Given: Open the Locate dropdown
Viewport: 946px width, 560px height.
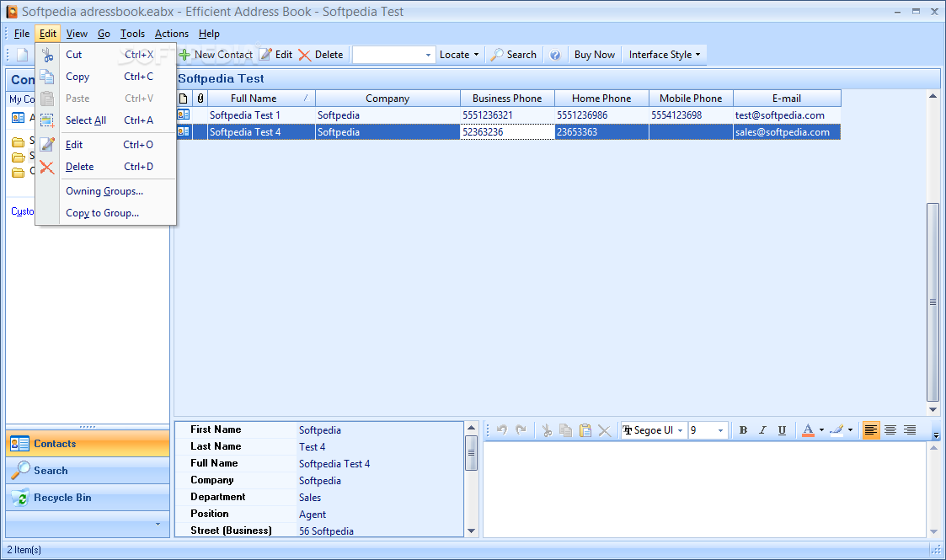Looking at the screenshot, I should [459, 55].
